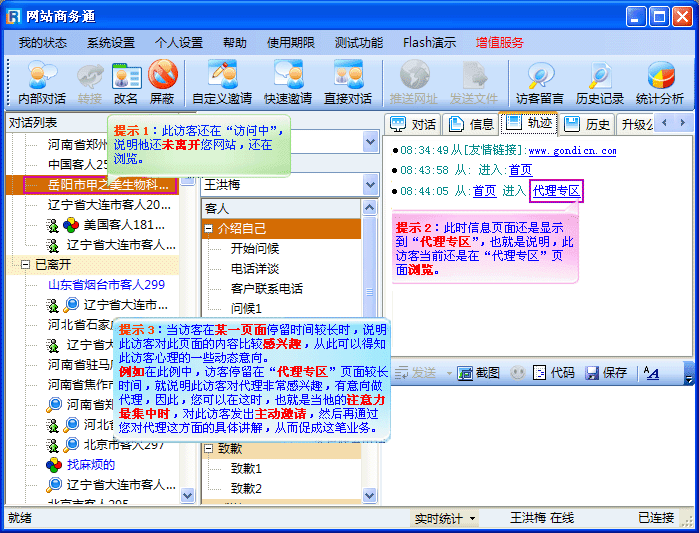Select visitor 山东省烟台市客人299

(107, 285)
